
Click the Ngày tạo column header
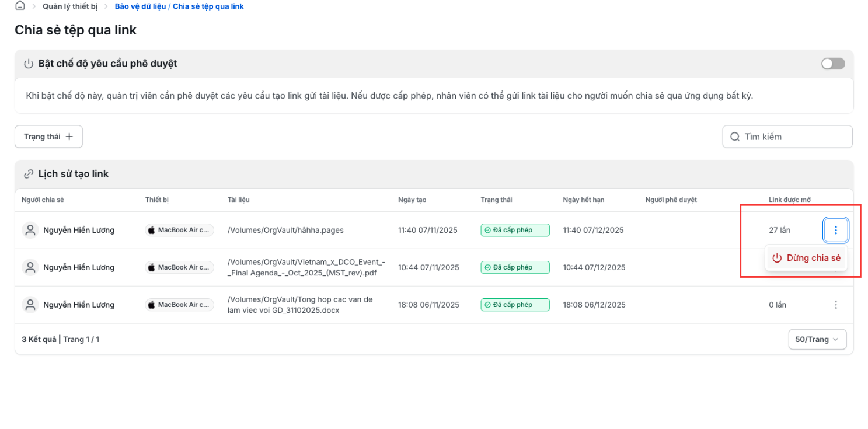(412, 200)
